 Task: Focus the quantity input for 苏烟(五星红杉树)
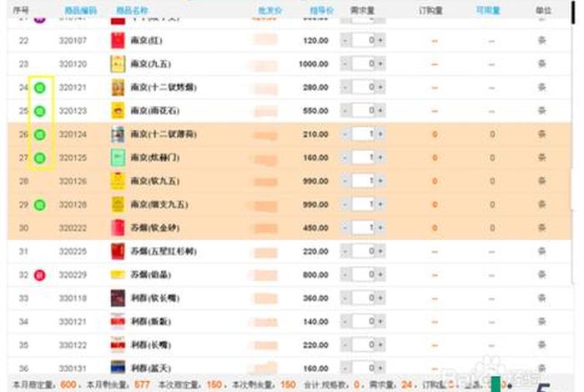(363, 251)
